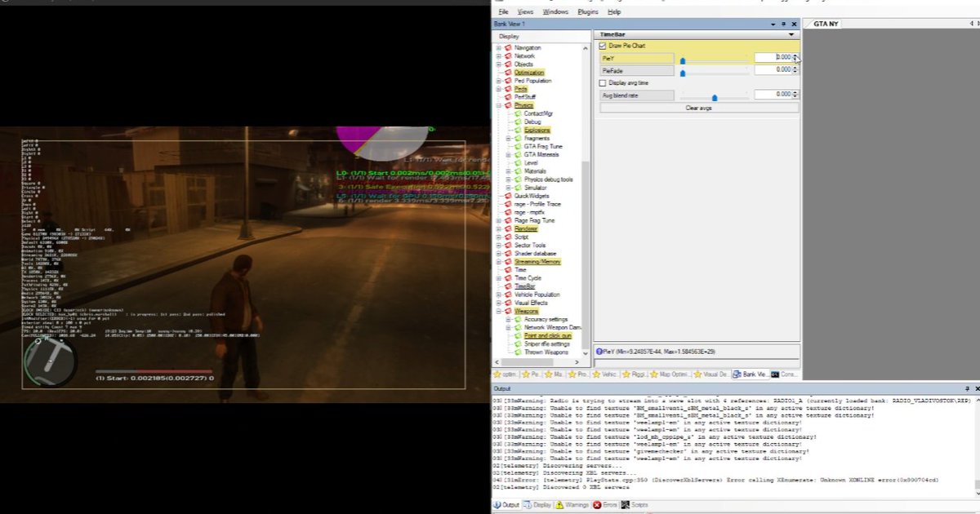This screenshot has height=514, width=980.
Task: Select the Point and click gun item
Action: (548, 336)
